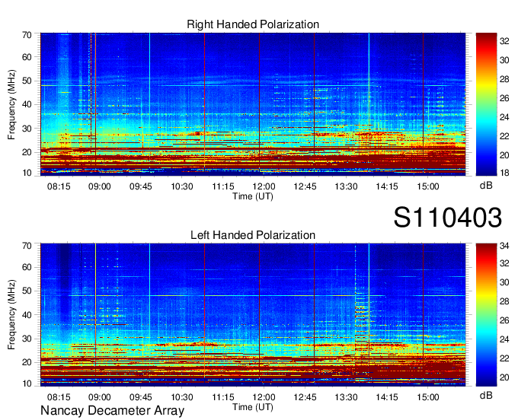The image size is (518, 420).
Task: Click the 13:30 tick on lower time axis
Action: tap(346, 397)
